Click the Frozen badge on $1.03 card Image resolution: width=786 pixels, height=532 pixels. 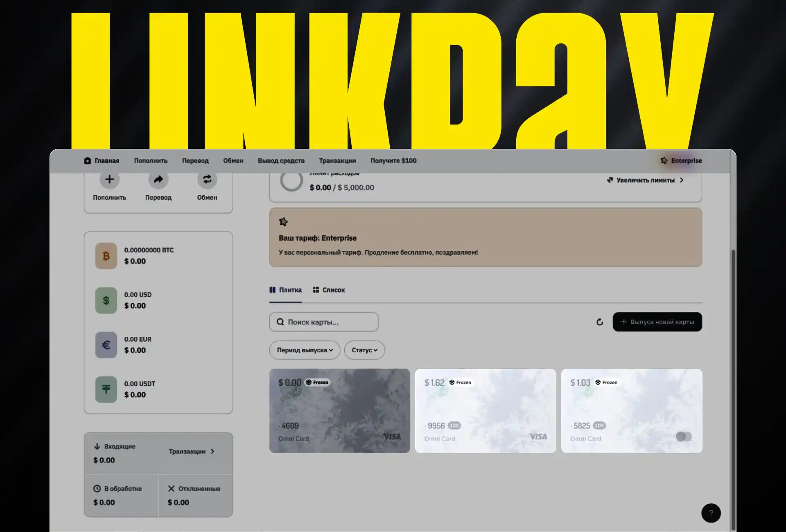[606, 382]
